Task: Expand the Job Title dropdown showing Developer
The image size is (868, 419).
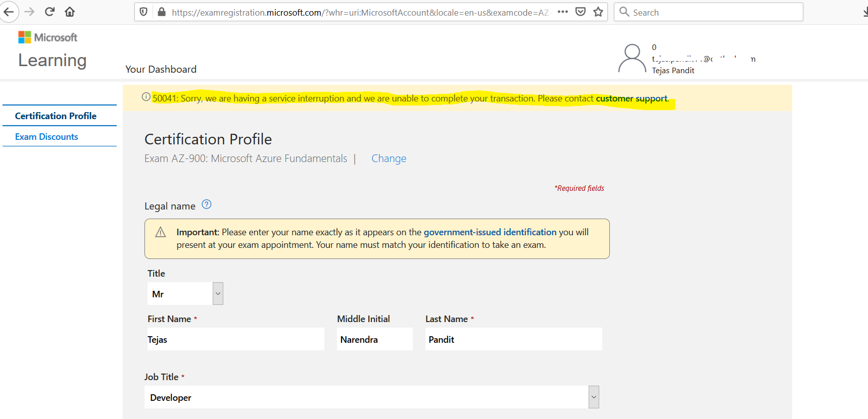Action: [x=372, y=397]
